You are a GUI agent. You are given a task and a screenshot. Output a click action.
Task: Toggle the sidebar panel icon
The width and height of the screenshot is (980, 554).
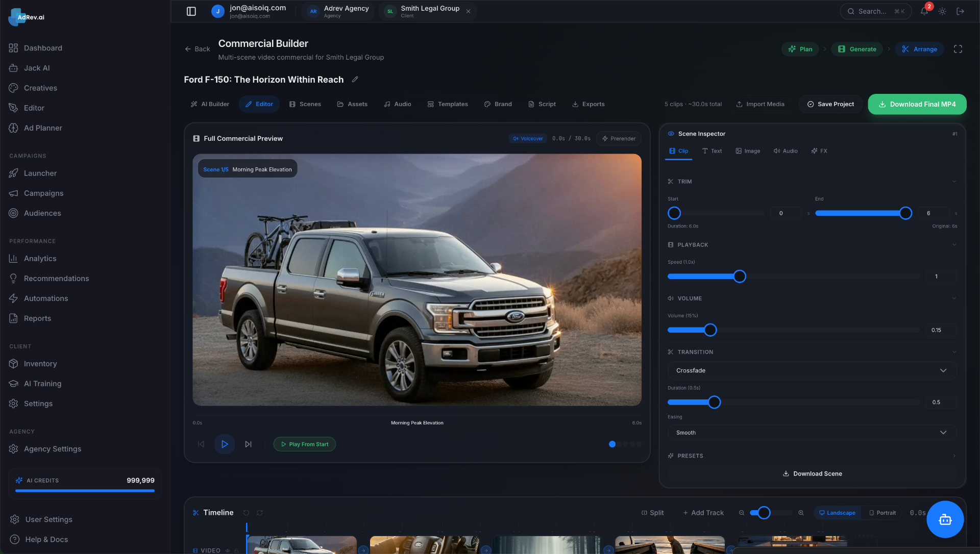pos(191,11)
